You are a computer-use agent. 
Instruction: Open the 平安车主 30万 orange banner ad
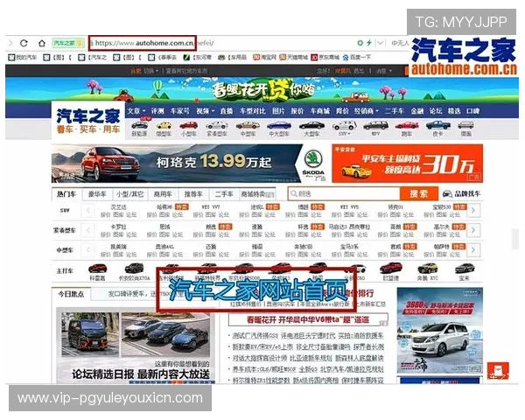pyautogui.click(x=408, y=164)
